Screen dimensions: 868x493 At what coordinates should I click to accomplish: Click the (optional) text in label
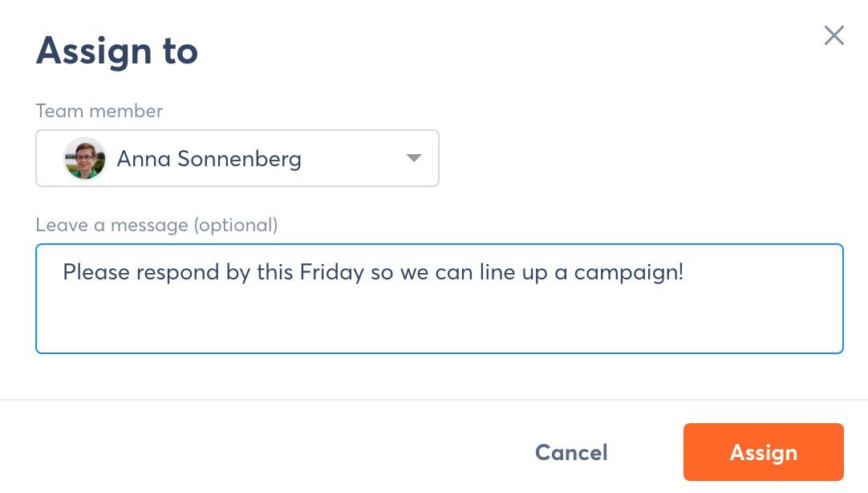click(236, 225)
